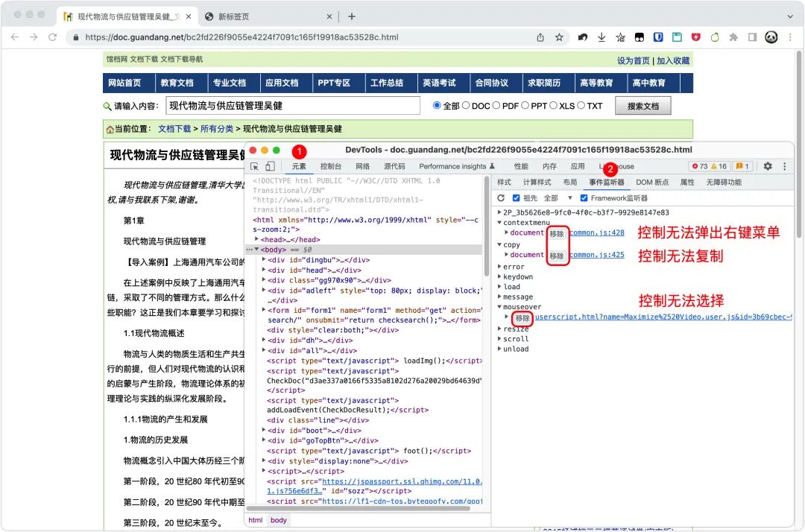805x532 pixels.
Task: Expand the message listener group
Action: coord(499,297)
